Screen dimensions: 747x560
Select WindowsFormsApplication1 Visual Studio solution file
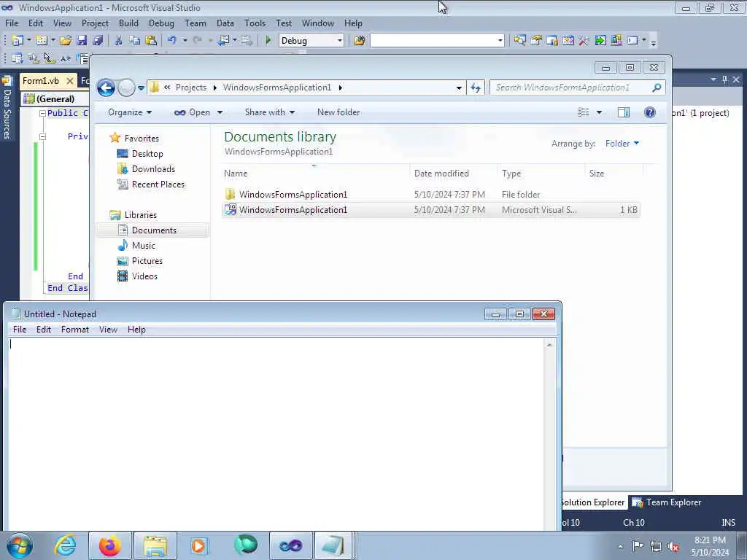pyautogui.click(x=430, y=210)
